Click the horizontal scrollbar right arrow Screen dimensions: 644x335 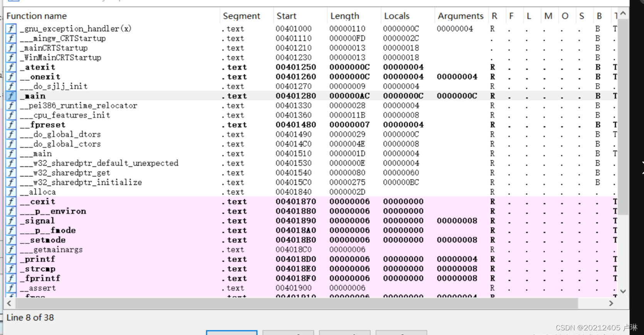coord(611,303)
